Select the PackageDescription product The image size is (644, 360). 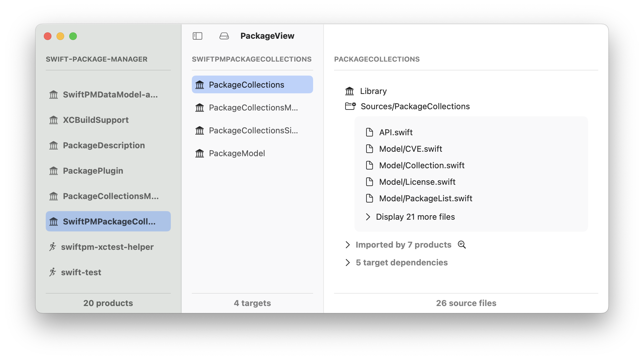[104, 145]
